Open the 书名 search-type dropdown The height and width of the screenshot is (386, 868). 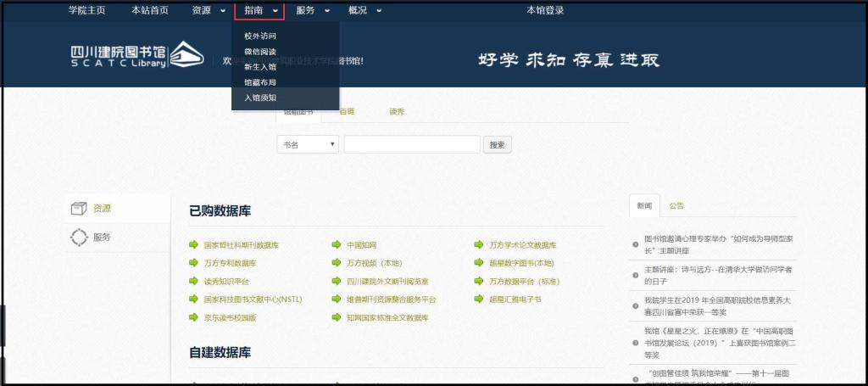click(x=308, y=144)
